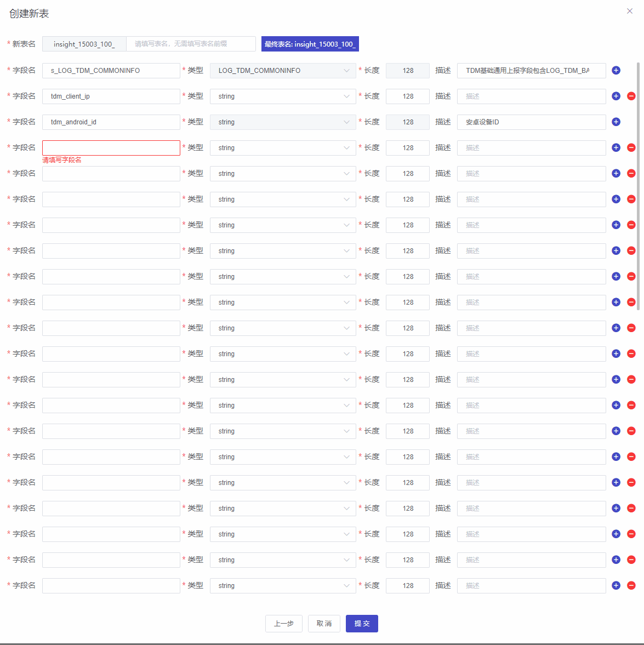
Task: Click the plus icon in the s_LOG_TDM_COMMONINFO row
Action: pos(616,71)
